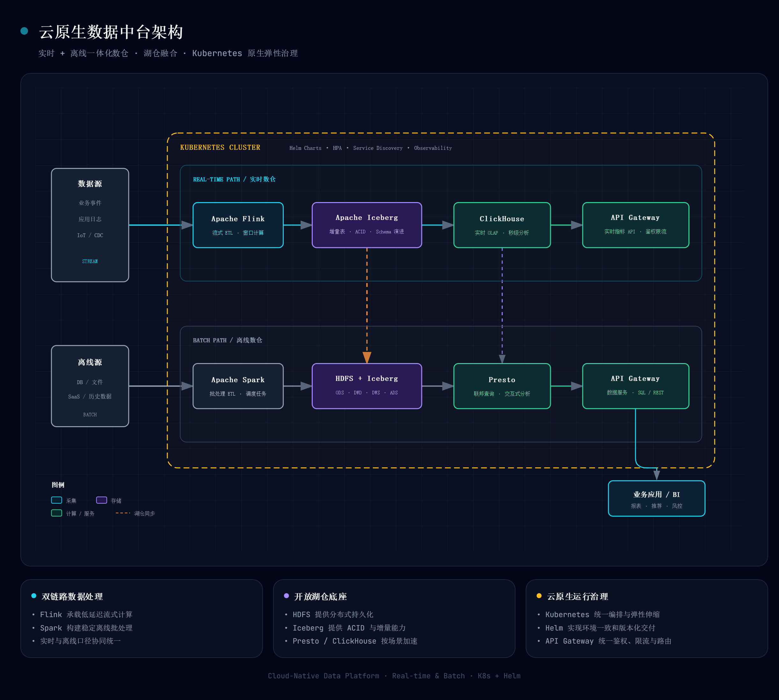The height and width of the screenshot is (700, 779).
Task: Click the arrowhead entering Apache Spark
Action: coord(187,386)
